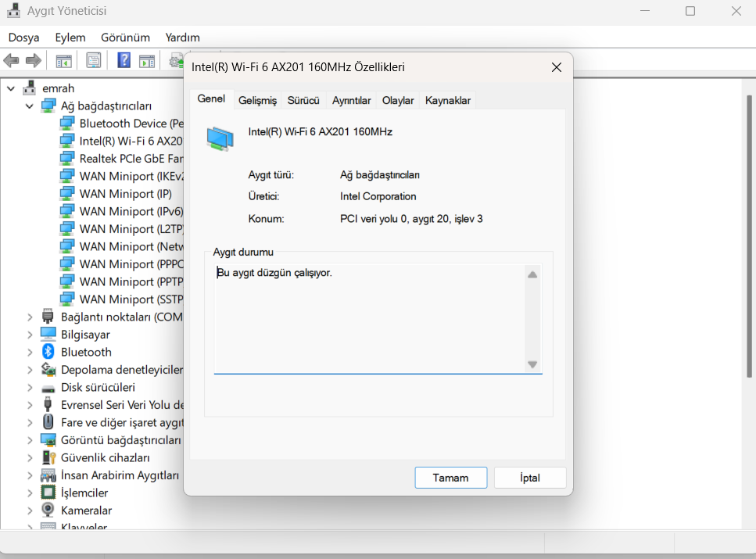
Task: Click the Disk sürücüleri drive icon
Action: pos(48,389)
